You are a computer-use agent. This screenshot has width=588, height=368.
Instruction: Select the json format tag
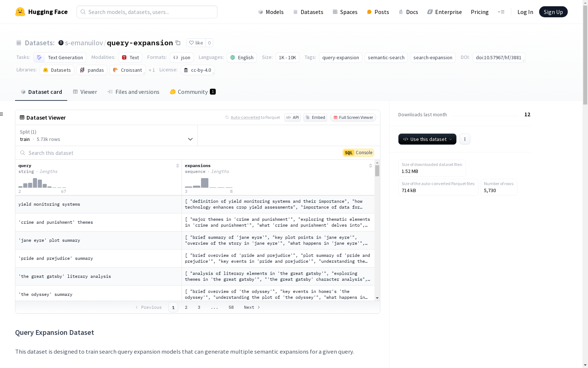point(182,57)
